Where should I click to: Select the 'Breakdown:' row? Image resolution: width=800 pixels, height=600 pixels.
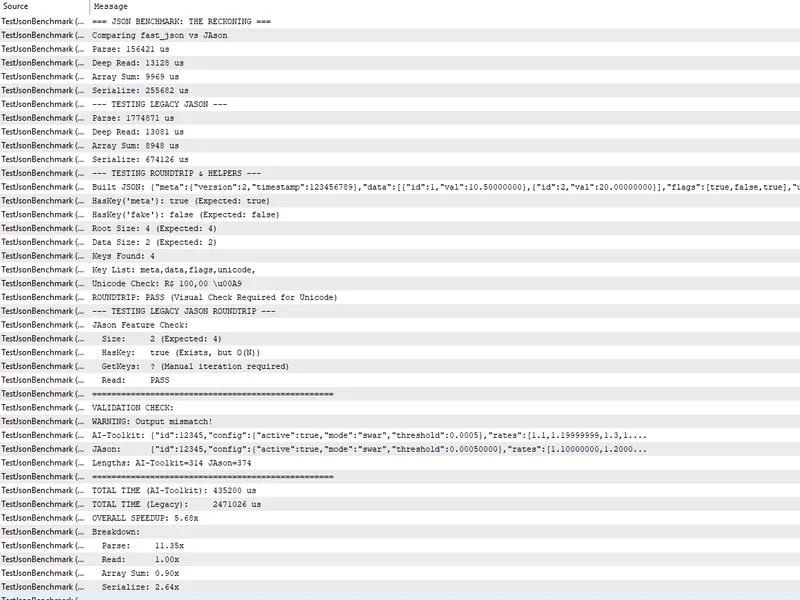tap(400, 531)
